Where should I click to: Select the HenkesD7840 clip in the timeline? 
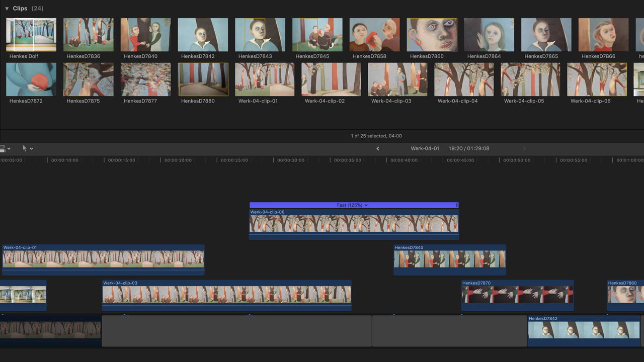coord(450,259)
